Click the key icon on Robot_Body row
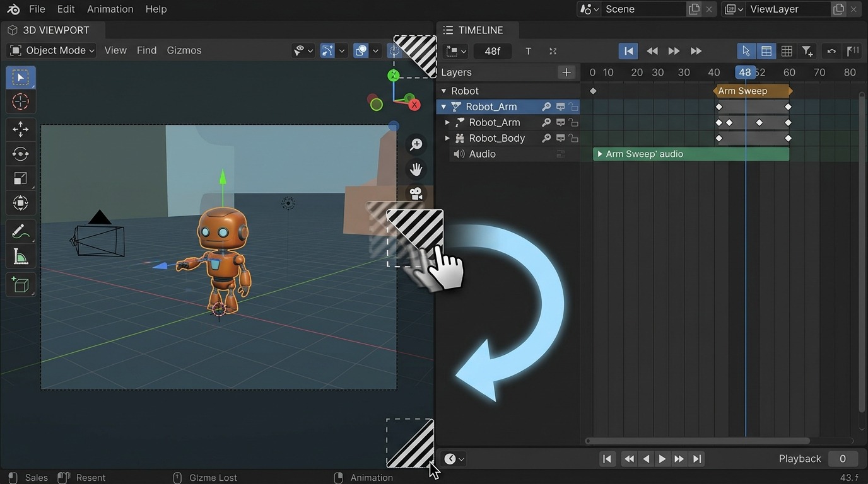The height and width of the screenshot is (484, 868). click(546, 138)
